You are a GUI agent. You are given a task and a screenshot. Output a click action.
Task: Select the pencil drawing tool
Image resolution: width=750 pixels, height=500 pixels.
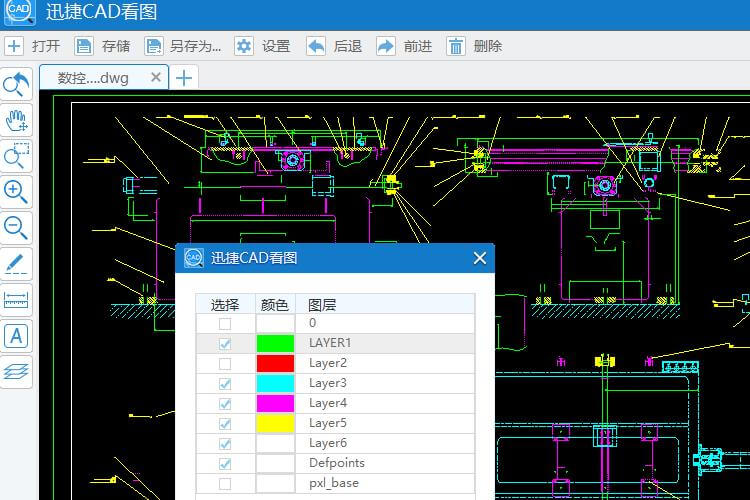pos(16,264)
